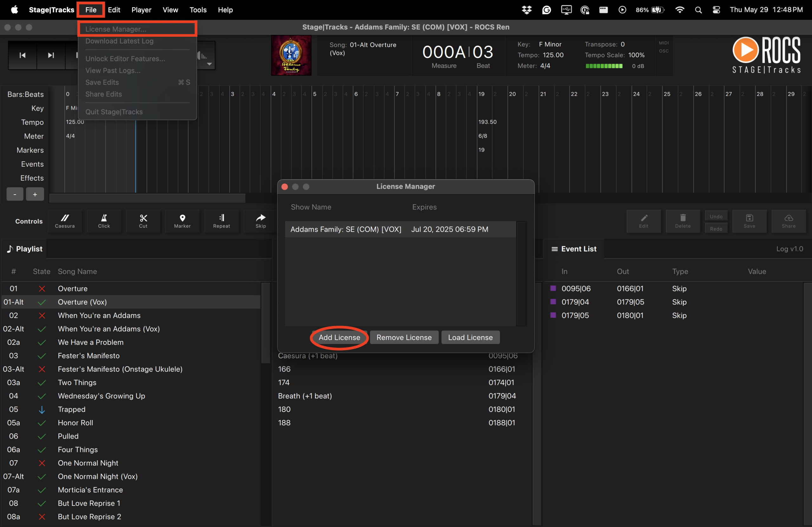This screenshot has width=812, height=527.
Task: Click the Undo button
Action: click(x=716, y=216)
